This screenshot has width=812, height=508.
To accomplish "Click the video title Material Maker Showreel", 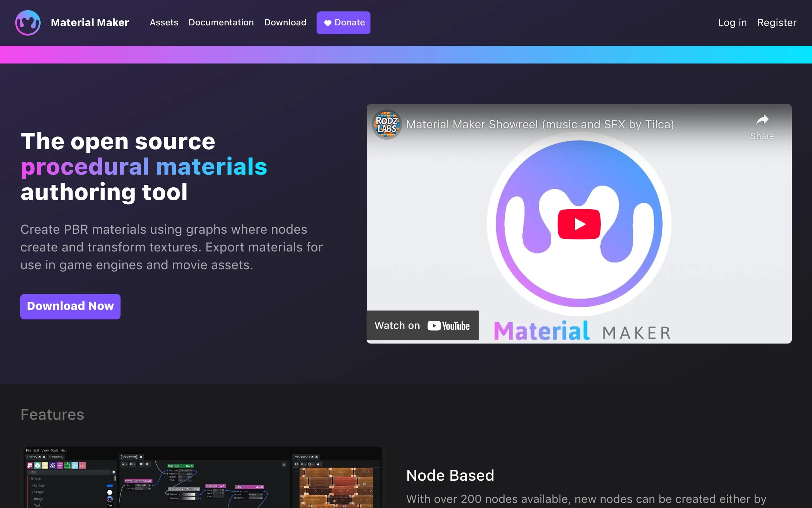I will click(540, 124).
